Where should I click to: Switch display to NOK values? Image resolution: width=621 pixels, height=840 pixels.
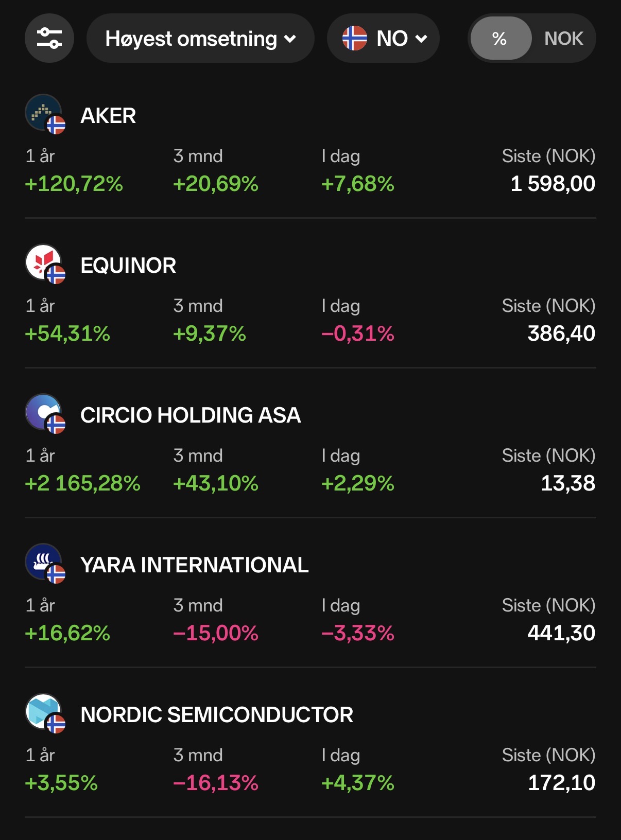point(563,39)
